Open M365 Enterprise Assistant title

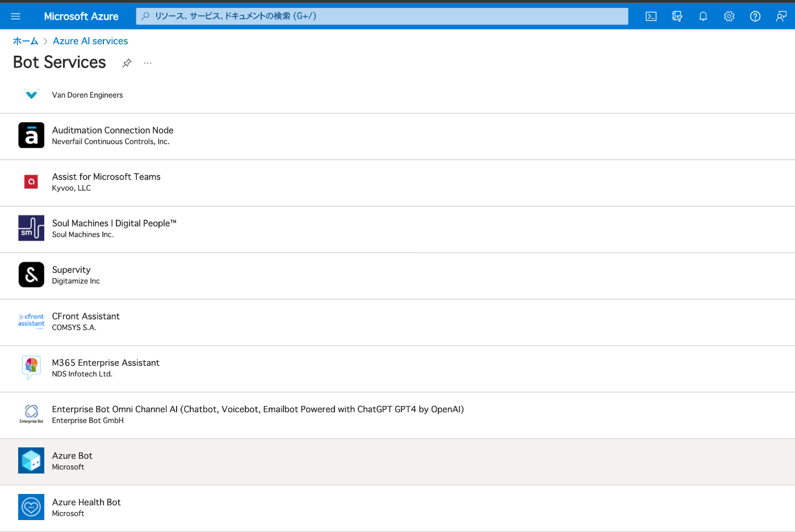click(106, 363)
